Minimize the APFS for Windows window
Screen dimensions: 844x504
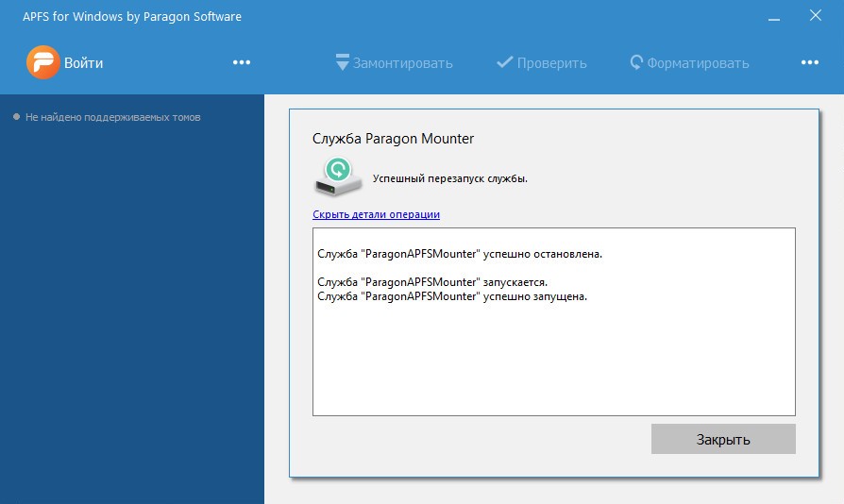click(773, 16)
